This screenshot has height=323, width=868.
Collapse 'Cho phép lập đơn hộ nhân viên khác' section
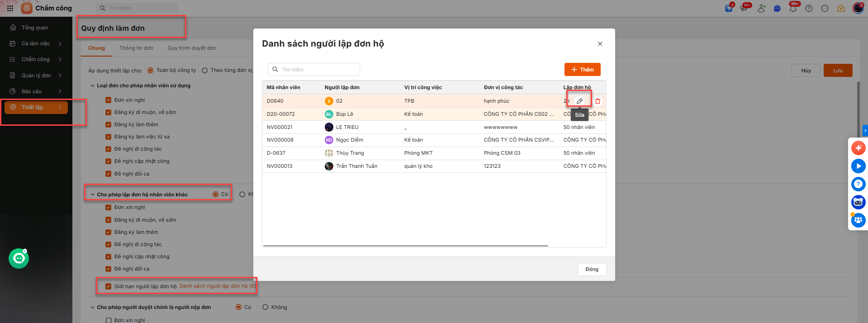[92, 195]
